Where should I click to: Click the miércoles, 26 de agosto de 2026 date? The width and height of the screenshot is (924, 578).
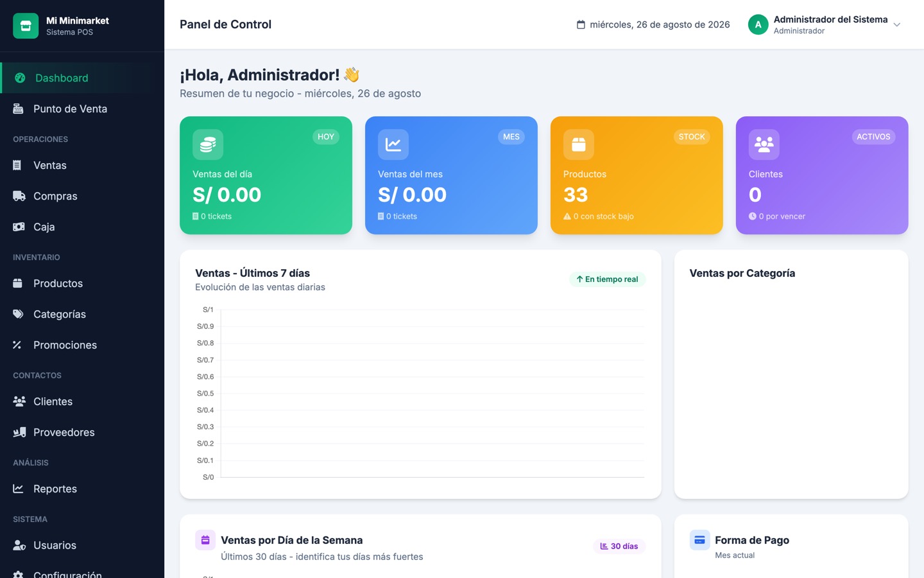pyautogui.click(x=660, y=24)
